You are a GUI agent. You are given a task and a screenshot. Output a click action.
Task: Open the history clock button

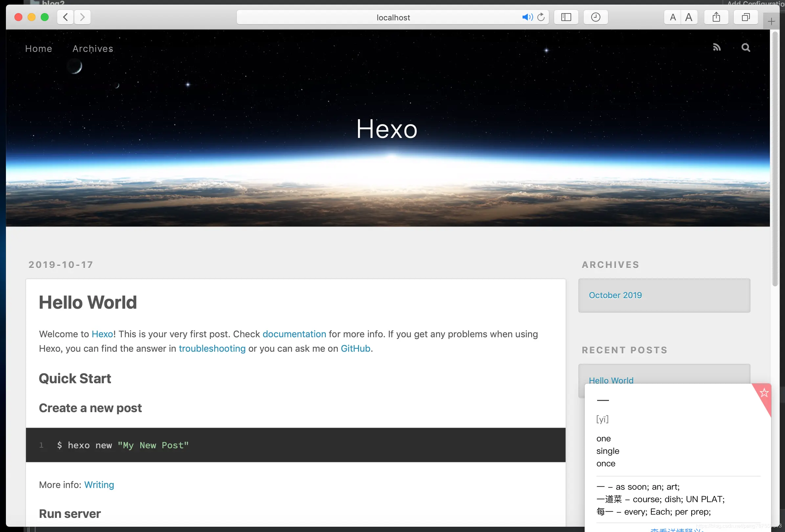[x=595, y=17]
